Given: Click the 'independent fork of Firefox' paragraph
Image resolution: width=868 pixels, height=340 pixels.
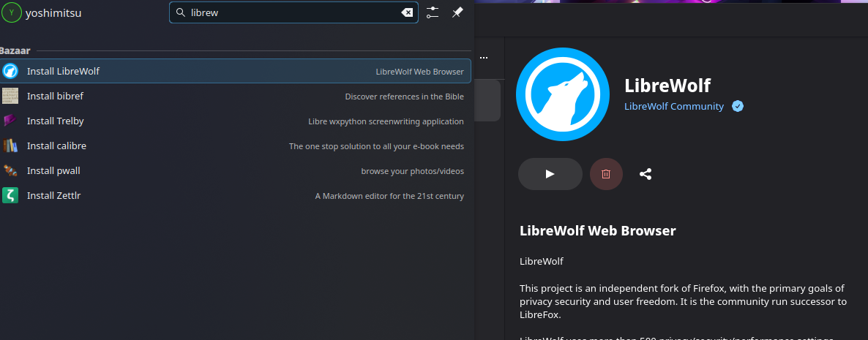Looking at the screenshot, I should 684,302.
